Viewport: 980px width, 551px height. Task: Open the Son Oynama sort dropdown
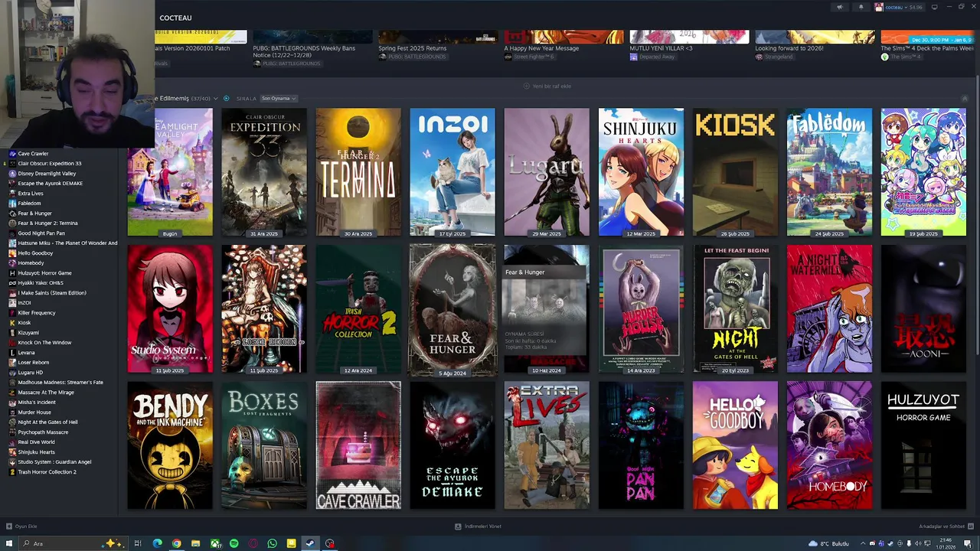click(278, 98)
